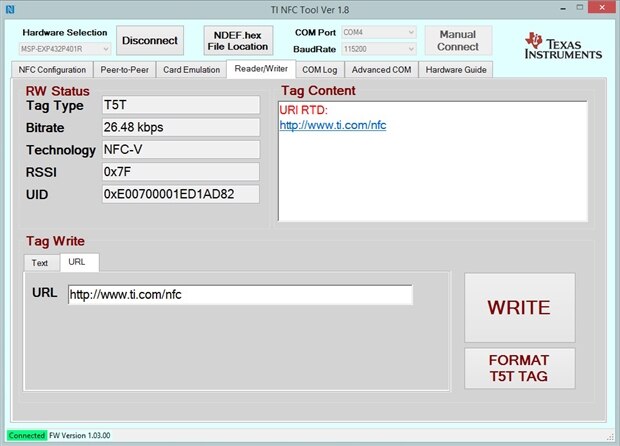This screenshot has width=620, height=446.
Task: Click the FORMAT T5T TAG button
Action: coord(519,368)
